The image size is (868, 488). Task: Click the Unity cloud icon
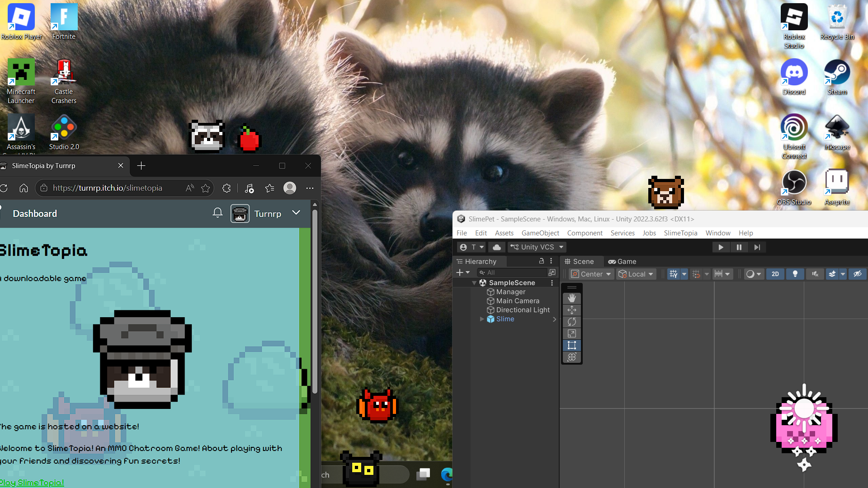[496, 247]
